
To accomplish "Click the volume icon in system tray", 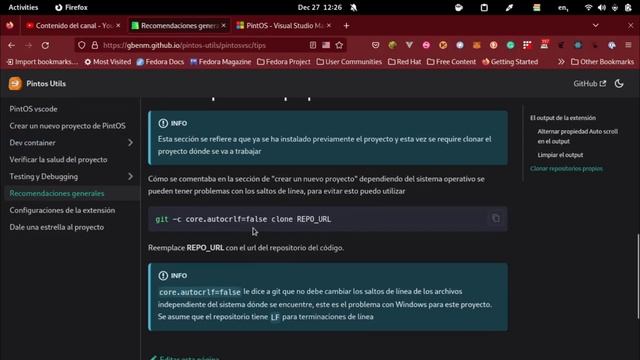I will [x=602, y=7].
